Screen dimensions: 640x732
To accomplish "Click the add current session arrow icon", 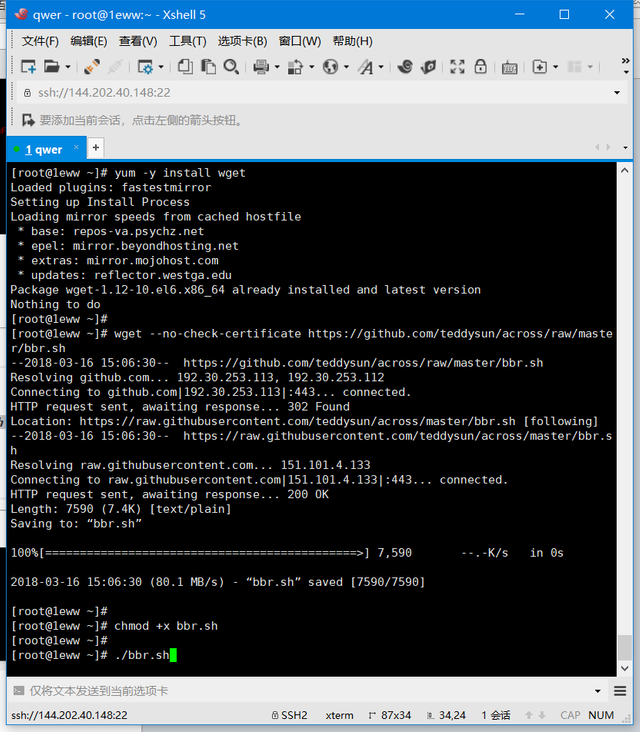I will point(28,120).
